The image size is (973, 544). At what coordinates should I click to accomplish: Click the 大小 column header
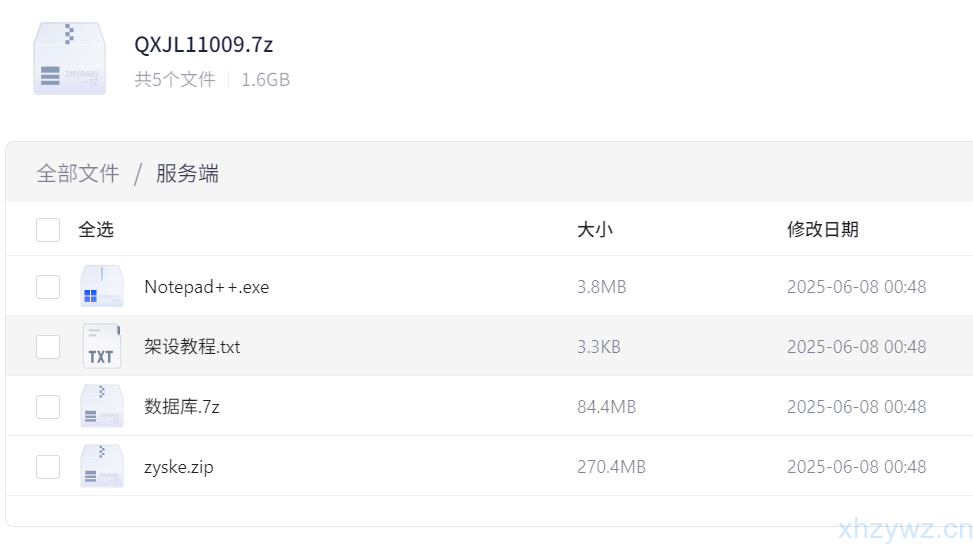(x=595, y=230)
